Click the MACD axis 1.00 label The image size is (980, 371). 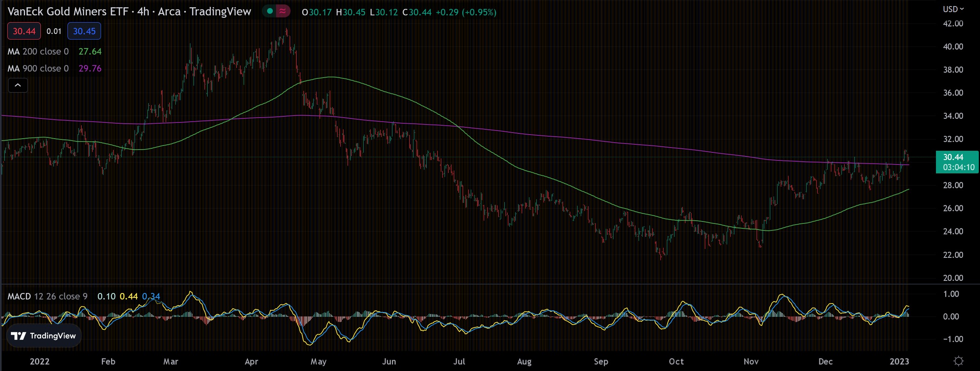(x=951, y=294)
